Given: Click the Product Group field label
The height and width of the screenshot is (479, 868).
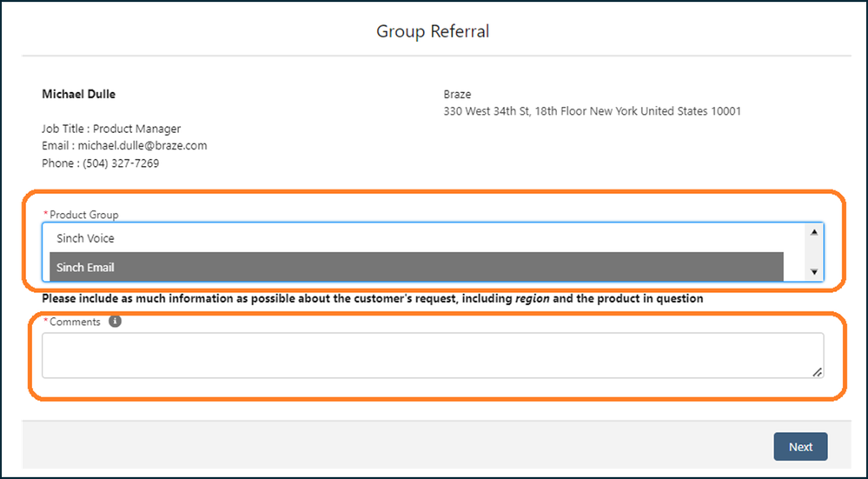Looking at the screenshot, I should coord(83,215).
